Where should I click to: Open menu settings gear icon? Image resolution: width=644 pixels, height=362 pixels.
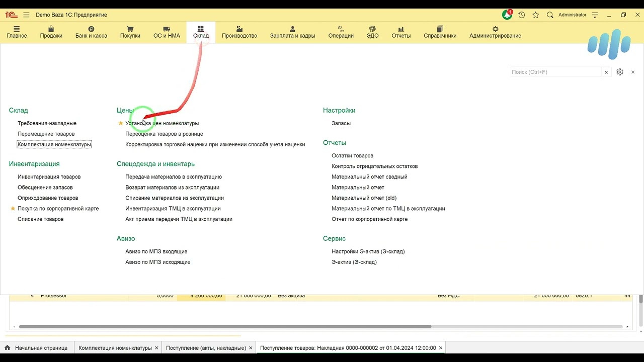[x=620, y=72]
